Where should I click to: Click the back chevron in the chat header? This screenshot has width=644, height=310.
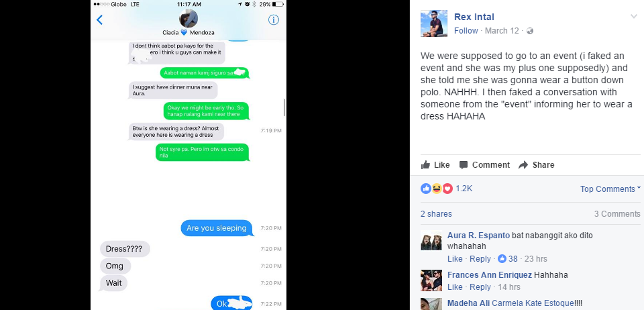point(99,19)
